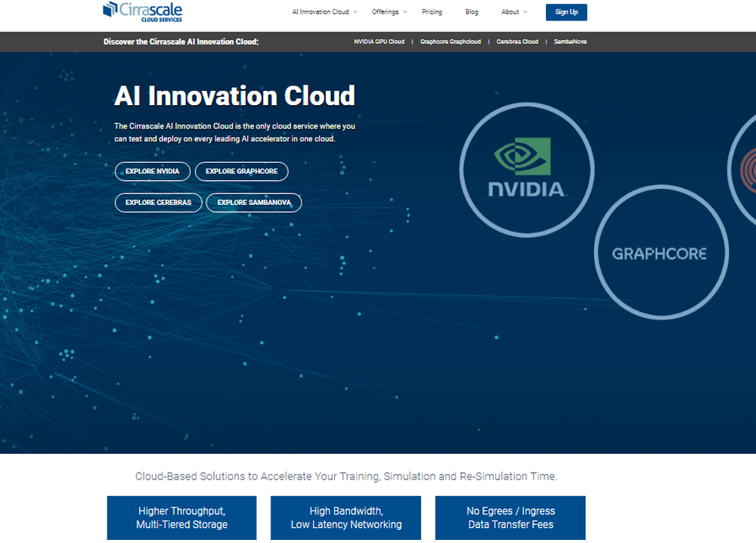Click the Explore Graphcore button
The image size is (756, 543).
(242, 172)
